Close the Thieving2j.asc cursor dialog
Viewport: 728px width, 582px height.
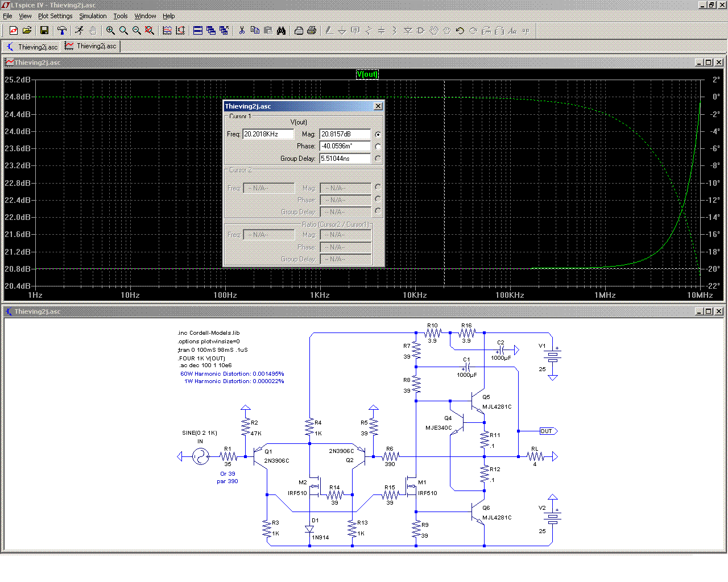378,106
